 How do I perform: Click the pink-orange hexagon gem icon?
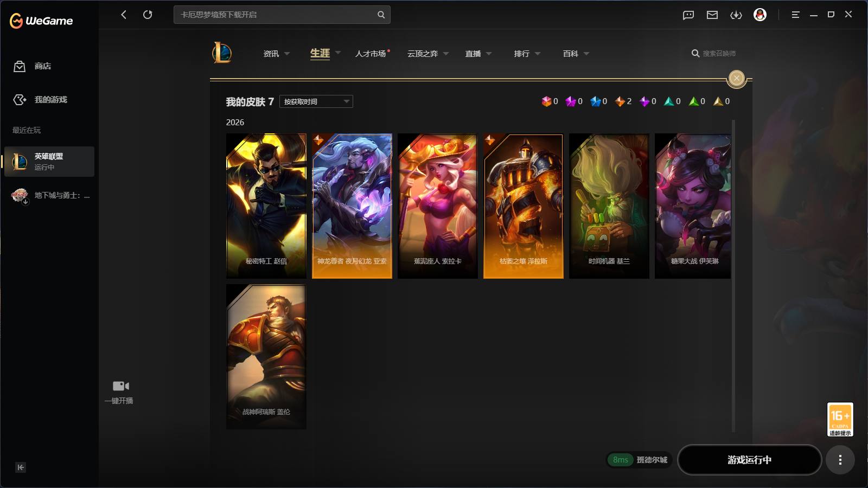coord(546,101)
